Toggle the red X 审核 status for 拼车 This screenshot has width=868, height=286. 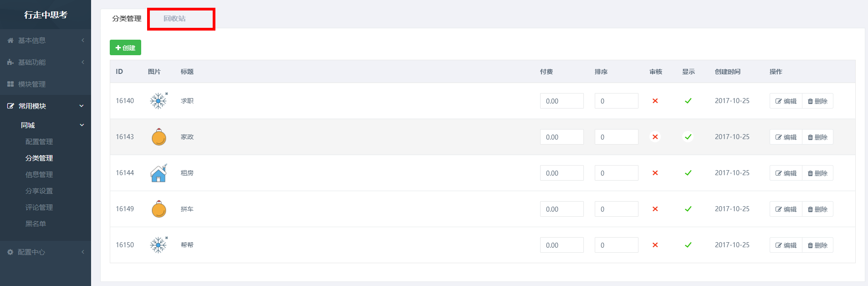(655, 209)
